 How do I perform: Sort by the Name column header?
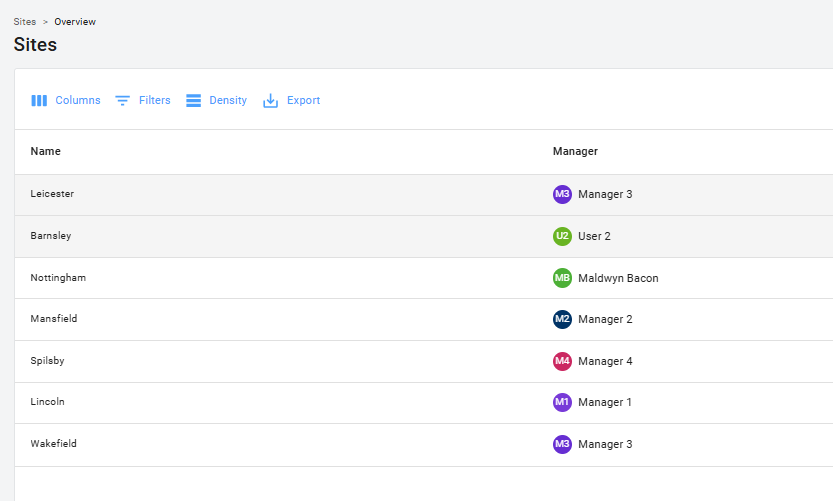46,151
